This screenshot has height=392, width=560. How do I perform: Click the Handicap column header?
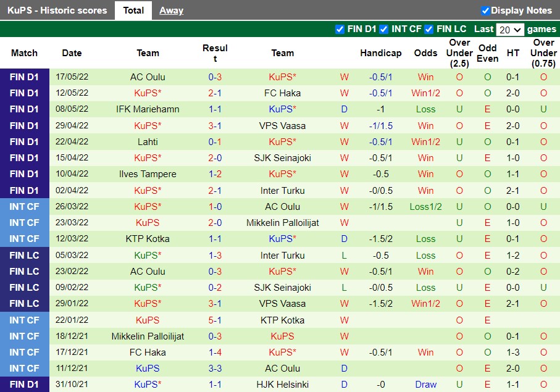click(x=381, y=53)
